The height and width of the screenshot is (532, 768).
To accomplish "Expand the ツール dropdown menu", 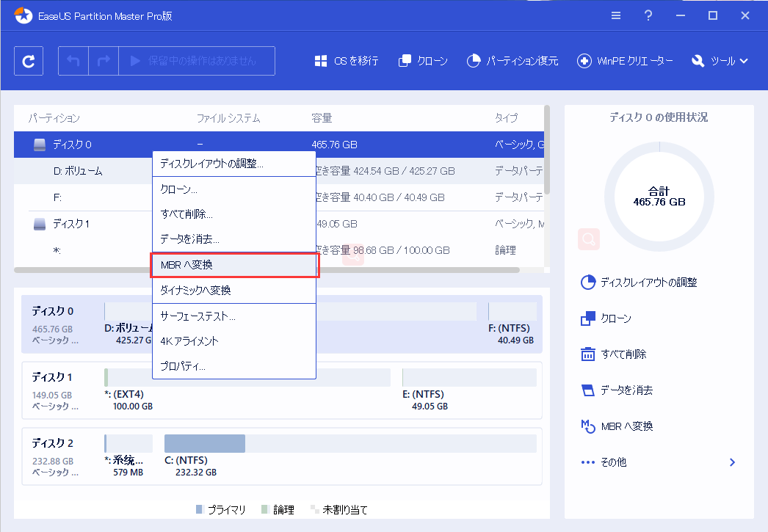I will click(720, 61).
